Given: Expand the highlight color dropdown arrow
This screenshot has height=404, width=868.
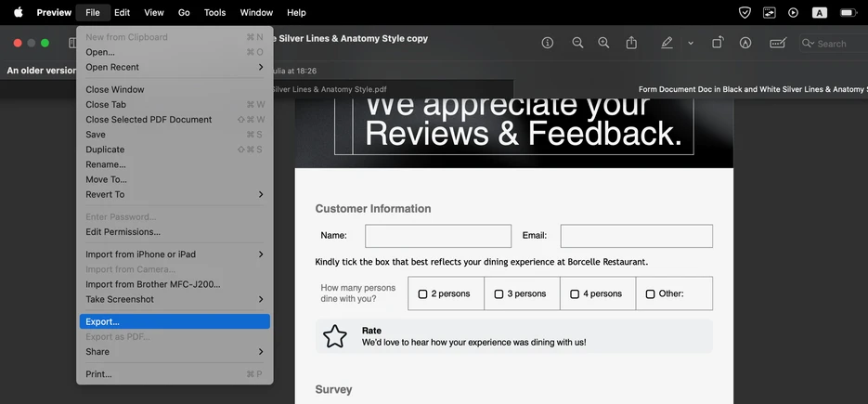Looking at the screenshot, I should [x=691, y=44].
